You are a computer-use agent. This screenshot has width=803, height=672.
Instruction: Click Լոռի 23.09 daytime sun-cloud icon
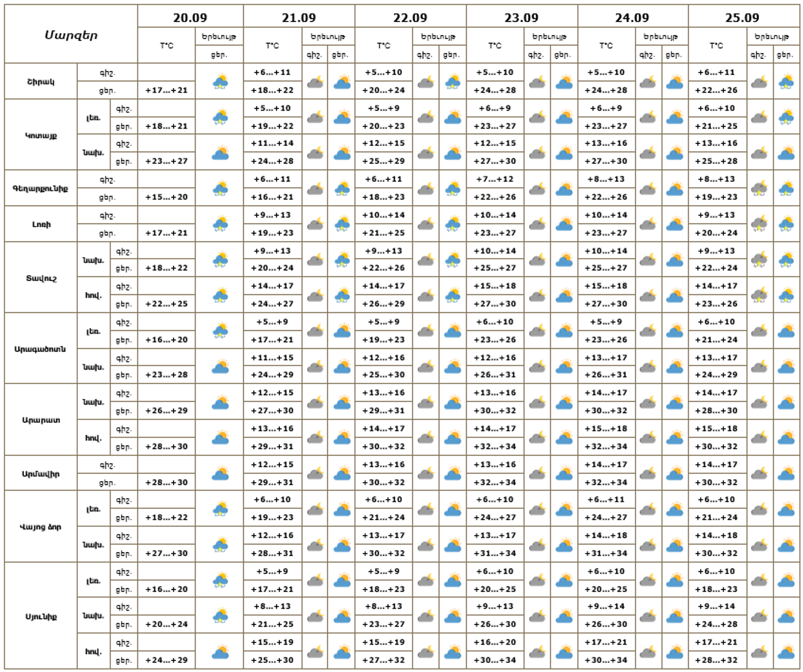pos(564,224)
